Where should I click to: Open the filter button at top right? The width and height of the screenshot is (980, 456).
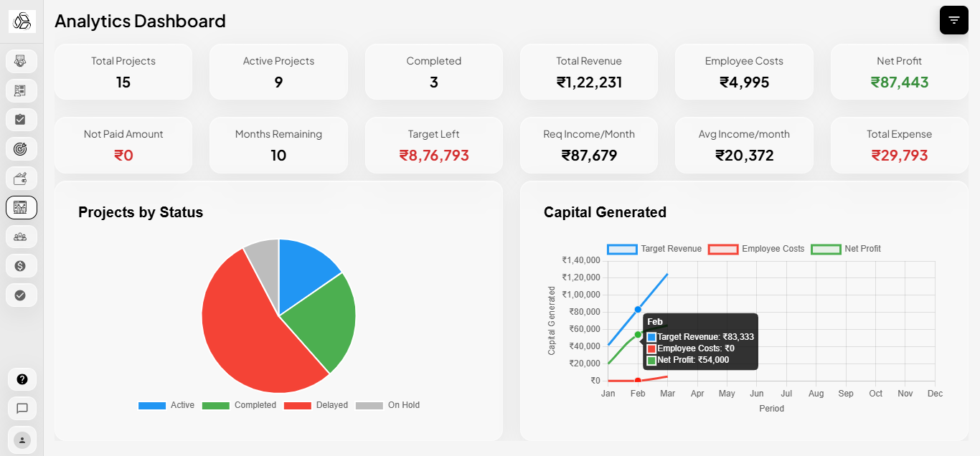pos(953,20)
